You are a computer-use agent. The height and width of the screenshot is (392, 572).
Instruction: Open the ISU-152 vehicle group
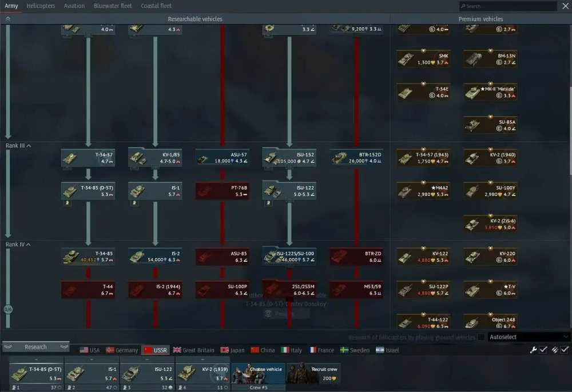pos(289,158)
